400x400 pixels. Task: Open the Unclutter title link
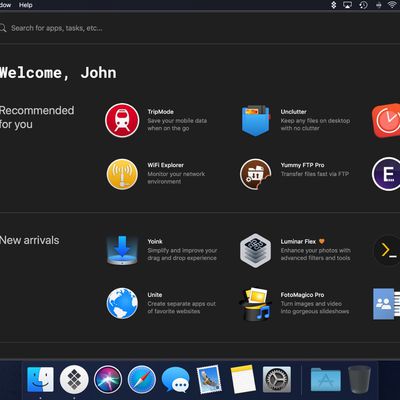point(293,112)
